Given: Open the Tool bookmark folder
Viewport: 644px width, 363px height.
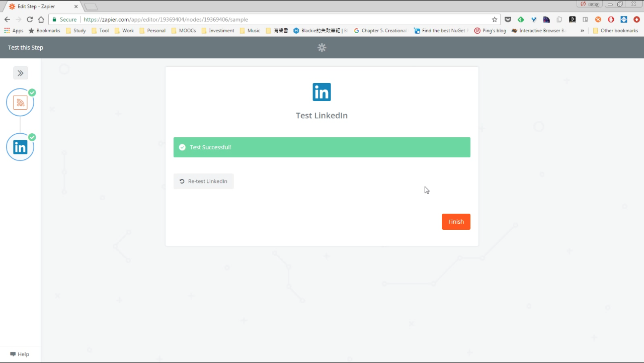Looking at the screenshot, I should pos(100,31).
